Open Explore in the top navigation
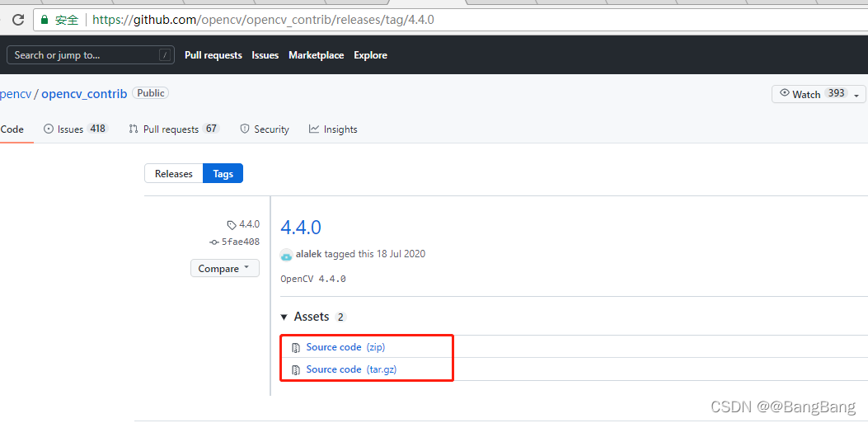This screenshot has height=423, width=868. 370,55
